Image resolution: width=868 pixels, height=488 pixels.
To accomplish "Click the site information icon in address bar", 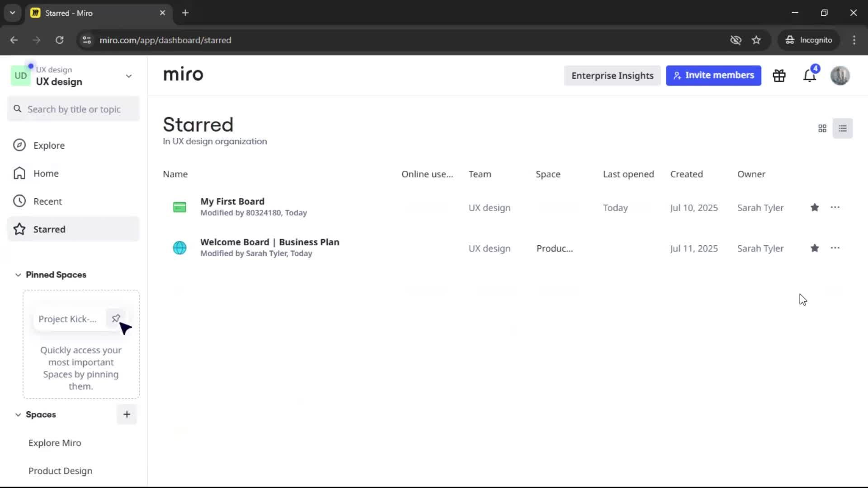I will pos(86,40).
